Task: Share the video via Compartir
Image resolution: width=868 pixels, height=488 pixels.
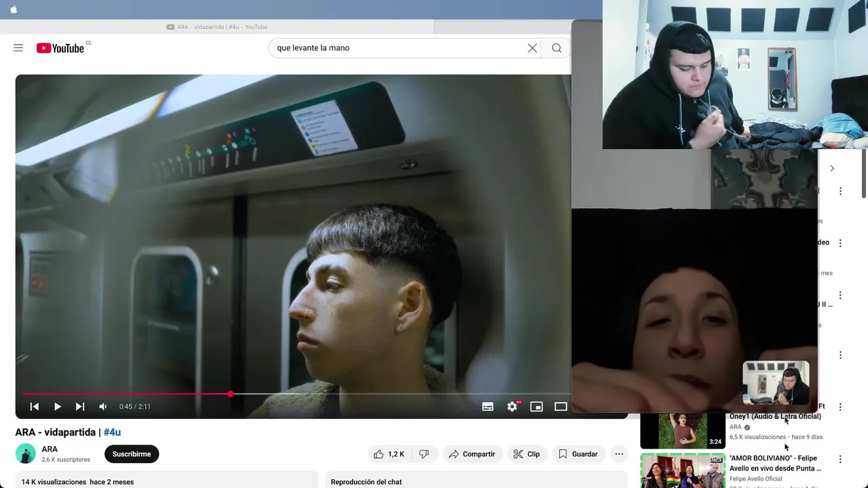Action: coord(472,454)
